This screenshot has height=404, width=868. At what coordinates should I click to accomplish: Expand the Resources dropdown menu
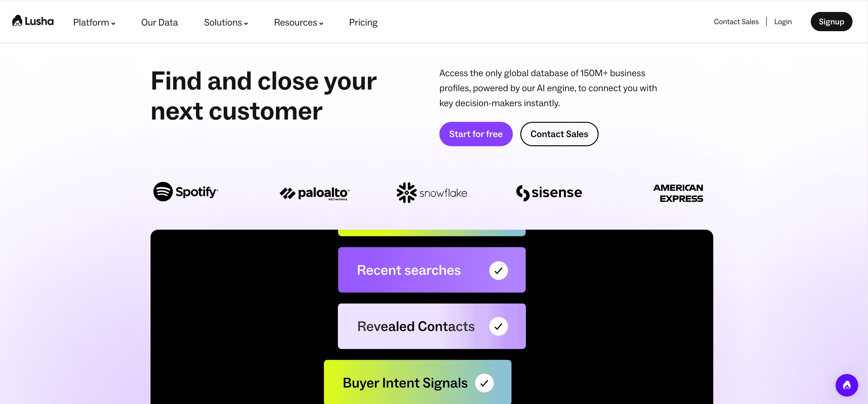298,22
